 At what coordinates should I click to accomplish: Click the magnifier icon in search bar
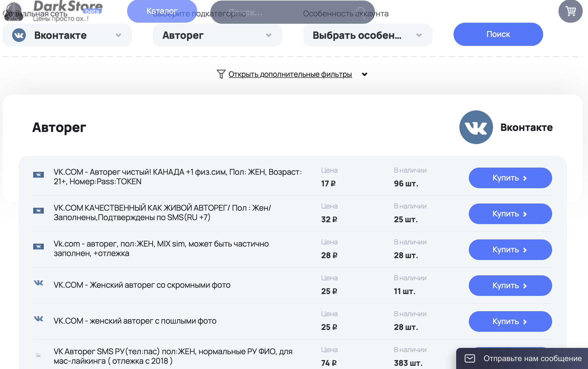[x=360, y=12]
